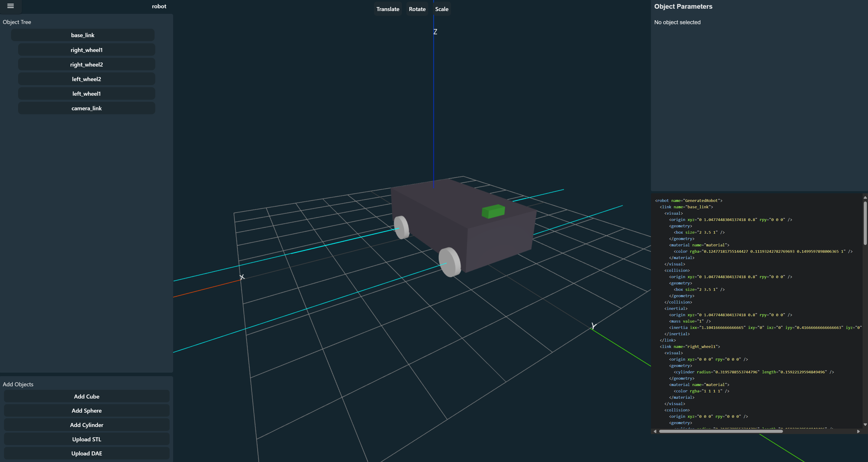The height and width of the screenshot is (462, 868).
Task: Click the Add Sphere button
Action: [x=87, y=411]
